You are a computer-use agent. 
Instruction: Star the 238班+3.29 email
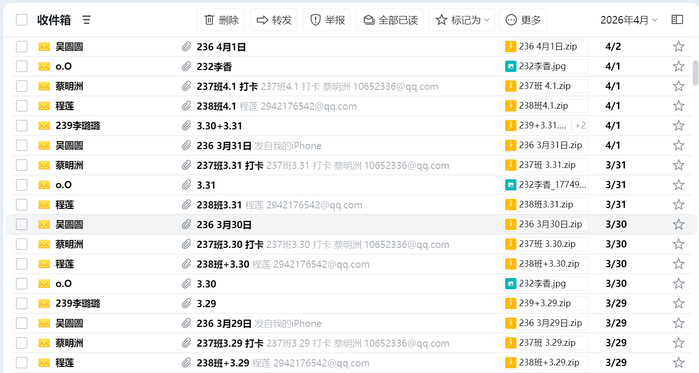(x=678, y=362)
